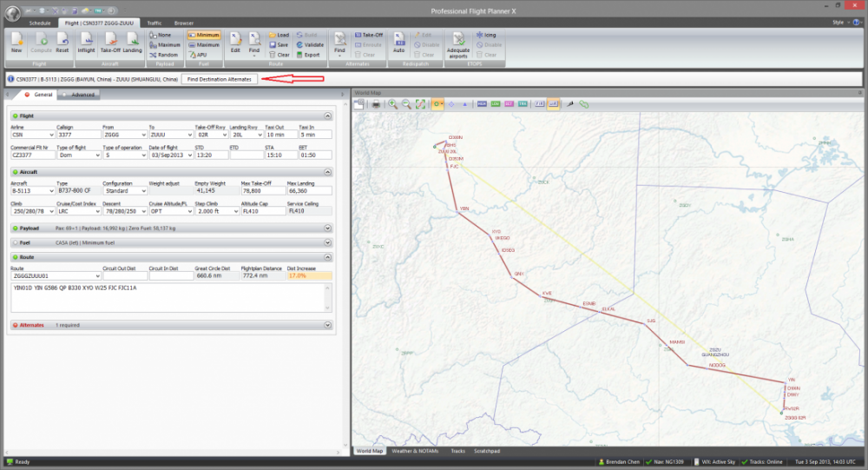The image size is (868, 470).
Task: Toggle low airways map layer
Action: click(x=496, y=104)
